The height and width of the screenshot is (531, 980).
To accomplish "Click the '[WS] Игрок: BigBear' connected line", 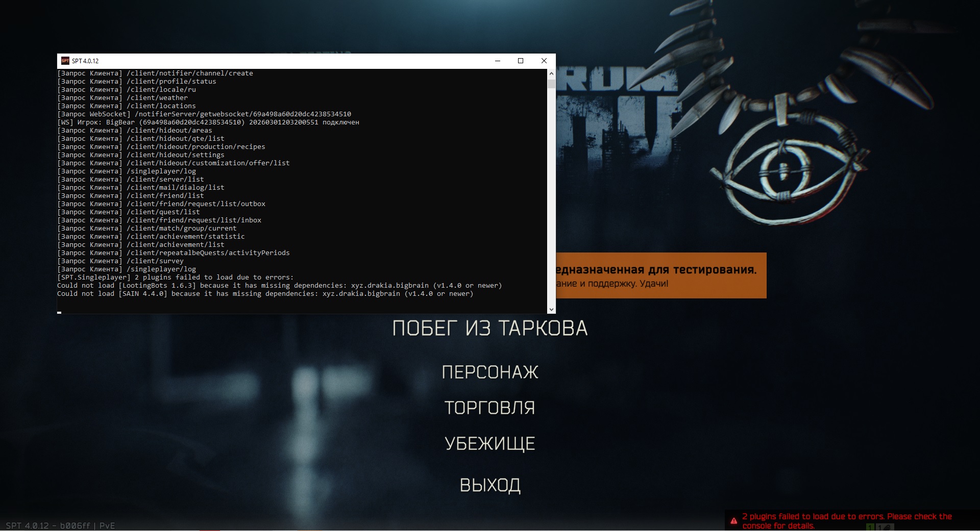I will 208,122.
